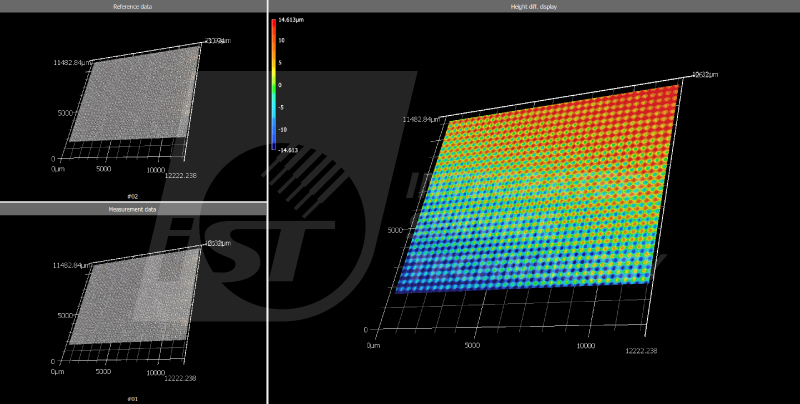
Task: Click the 10 tick on color scale
Action: [280, 40]
